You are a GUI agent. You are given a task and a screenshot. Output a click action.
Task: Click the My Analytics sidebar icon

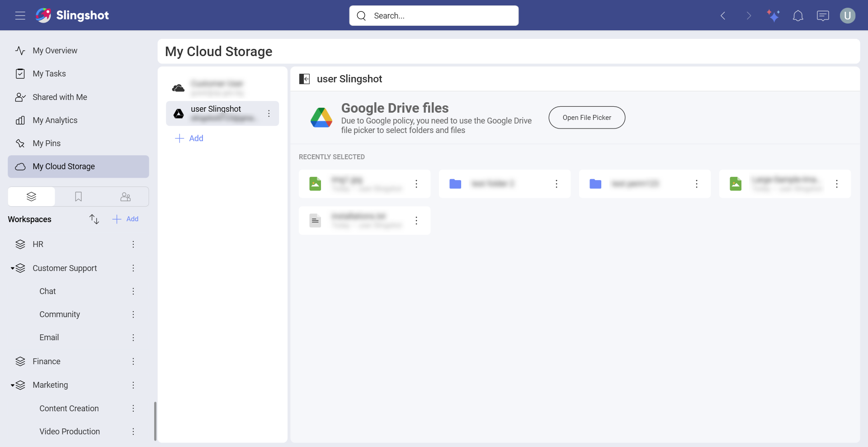(21, 120)
